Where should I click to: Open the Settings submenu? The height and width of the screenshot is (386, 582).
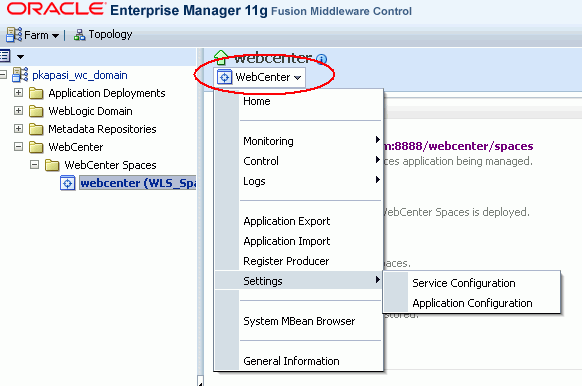[x=298, y=281]
